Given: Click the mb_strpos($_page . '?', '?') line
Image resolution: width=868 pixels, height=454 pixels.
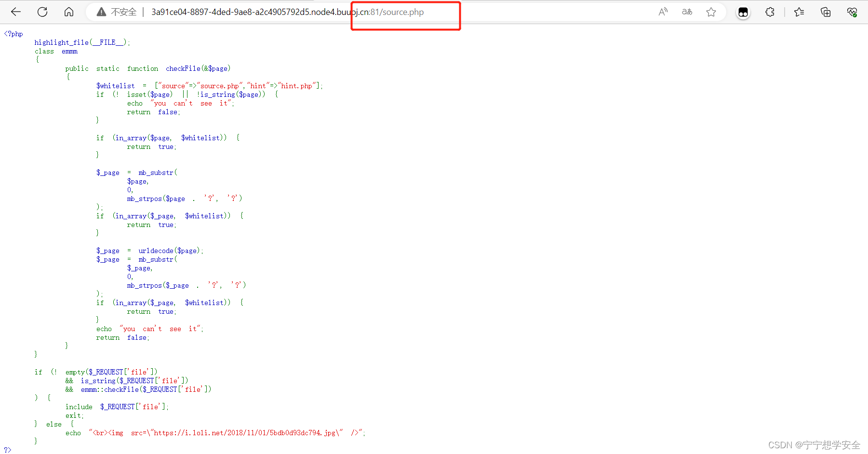Looking at the screenshot, I should pos(187,285).
